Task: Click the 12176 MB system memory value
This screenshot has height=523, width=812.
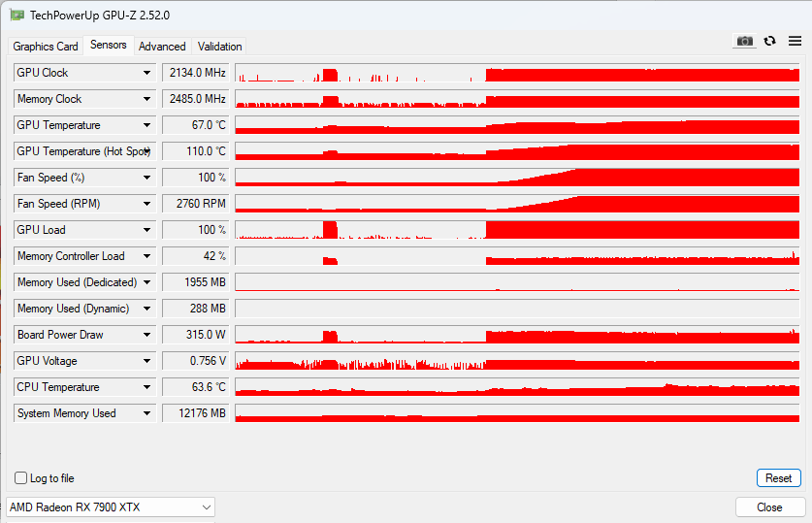Action: click(x=196, y=413)
